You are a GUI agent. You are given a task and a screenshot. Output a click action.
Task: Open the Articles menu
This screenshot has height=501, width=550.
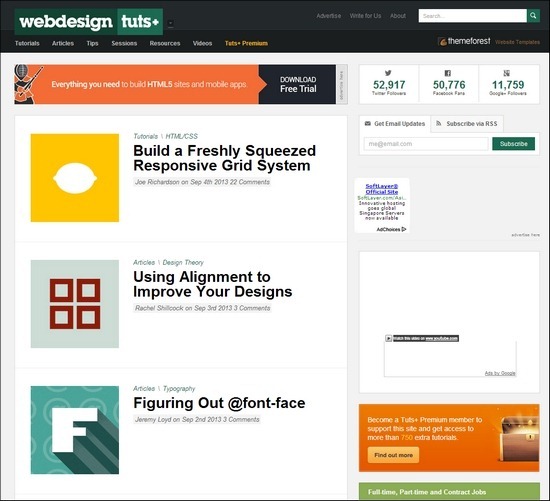[x=63, y=43]
